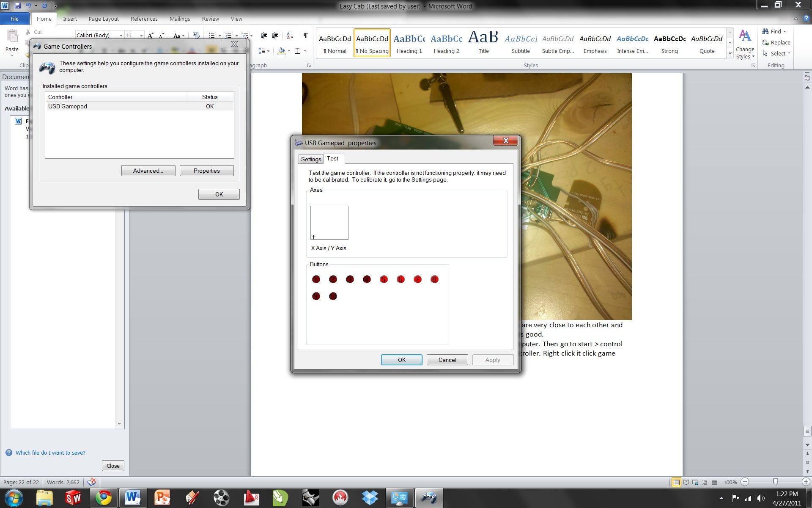This screenshot has height=508, width=812.
Task: Switch to Full Screen Reading view
Action: pyautogui.click(x=686, y=482)
